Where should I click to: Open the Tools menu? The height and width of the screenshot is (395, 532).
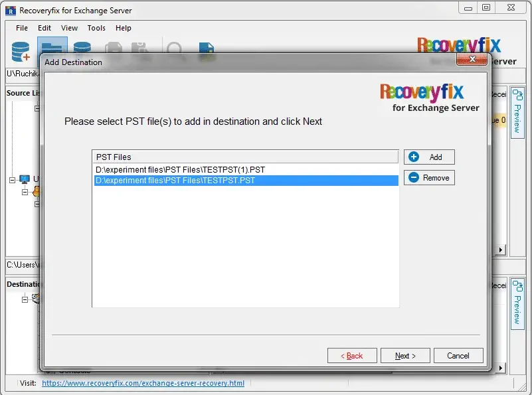point(96,28)
